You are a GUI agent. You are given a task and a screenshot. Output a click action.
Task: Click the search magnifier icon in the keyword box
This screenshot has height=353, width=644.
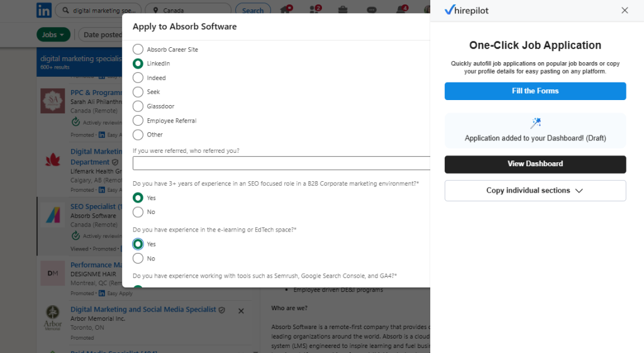pyautogui.click(x=65, y=10)
